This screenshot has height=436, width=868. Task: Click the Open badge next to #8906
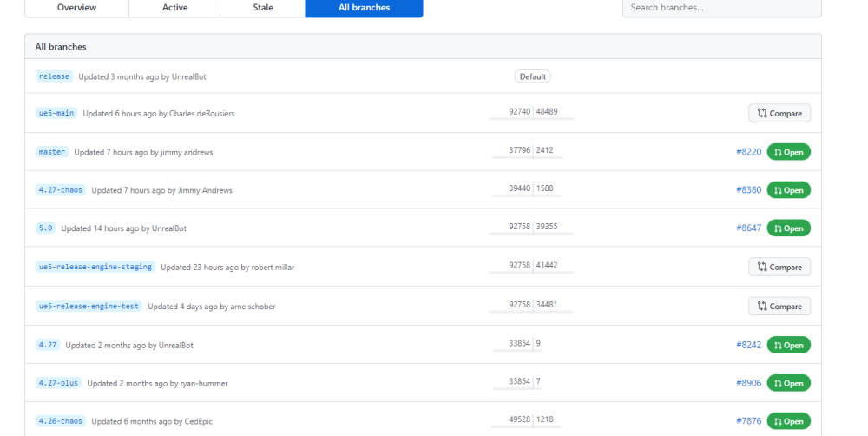point(788,383)
